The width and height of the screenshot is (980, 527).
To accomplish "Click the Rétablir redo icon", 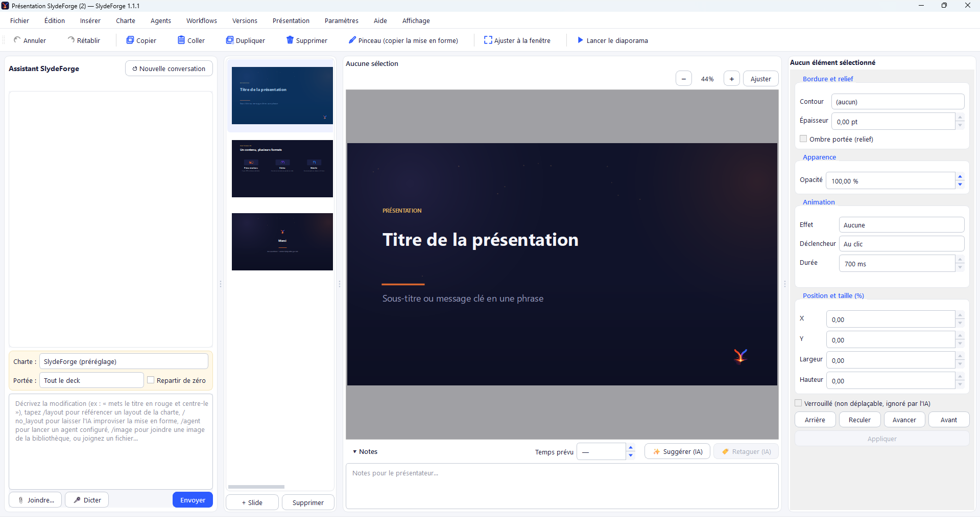I will (71, 40).
